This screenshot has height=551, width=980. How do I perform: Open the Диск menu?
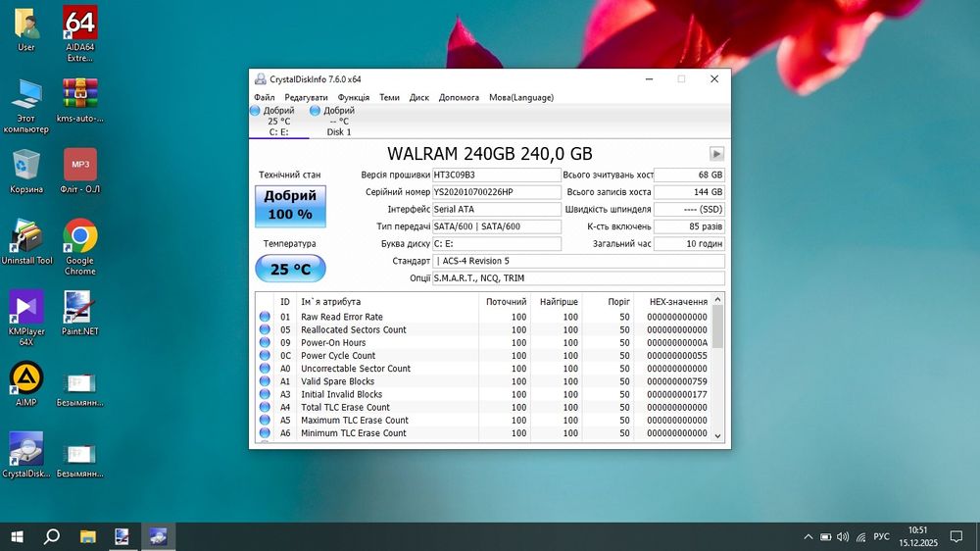tap(418, 98)
